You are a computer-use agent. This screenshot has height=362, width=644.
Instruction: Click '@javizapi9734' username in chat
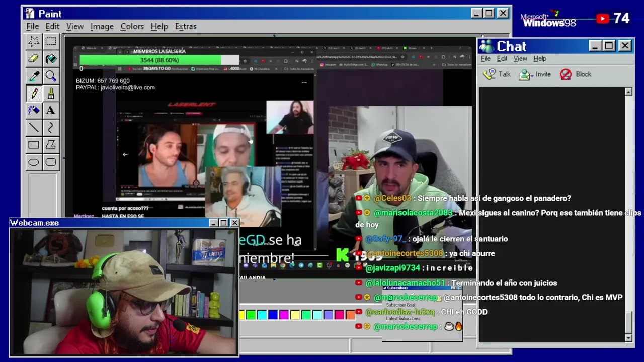coord(392,268)
